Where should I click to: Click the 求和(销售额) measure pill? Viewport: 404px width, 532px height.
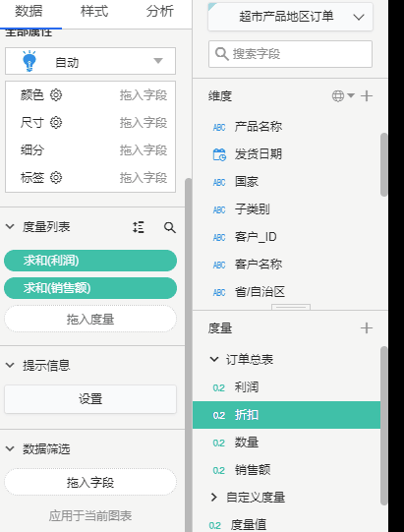pos(90,288)
